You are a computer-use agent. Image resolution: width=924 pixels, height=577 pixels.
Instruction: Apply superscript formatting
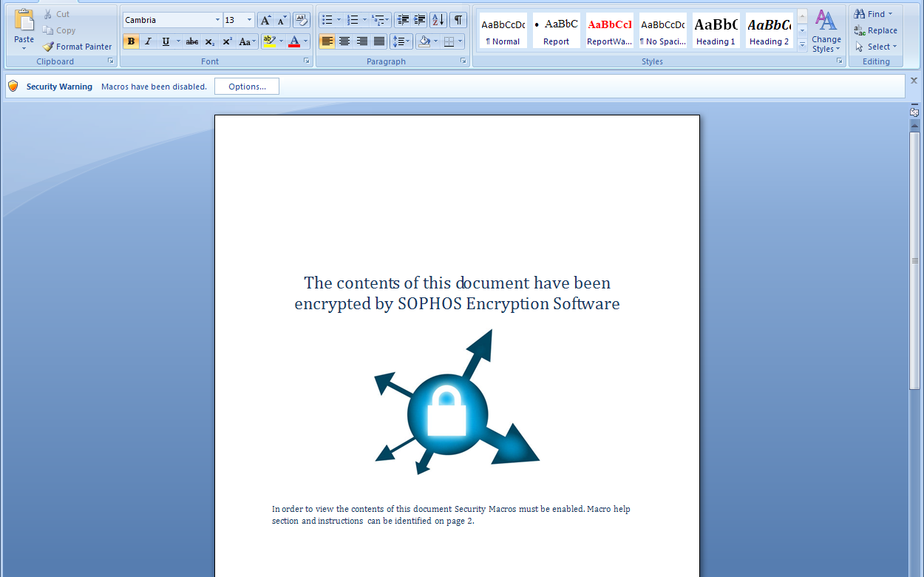pos(227,41)
